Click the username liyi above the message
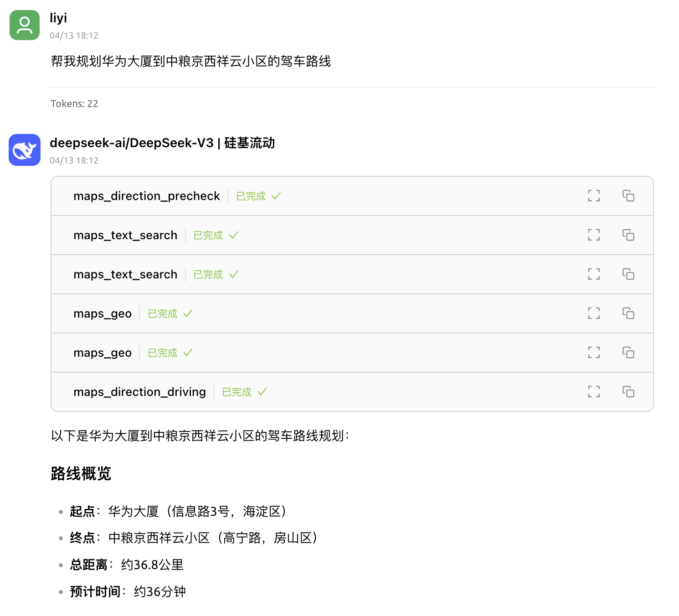The image size is (679, 616). (58, 18)
